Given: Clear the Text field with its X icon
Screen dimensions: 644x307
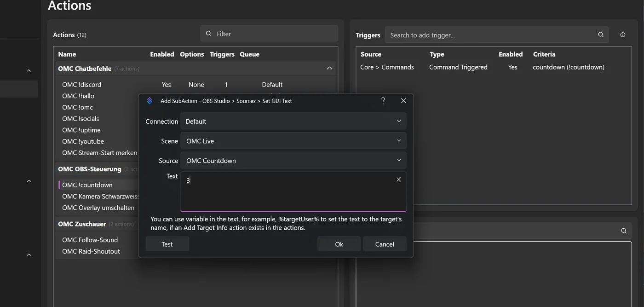Looking at the screenshot, I should [x=399, y=180].
